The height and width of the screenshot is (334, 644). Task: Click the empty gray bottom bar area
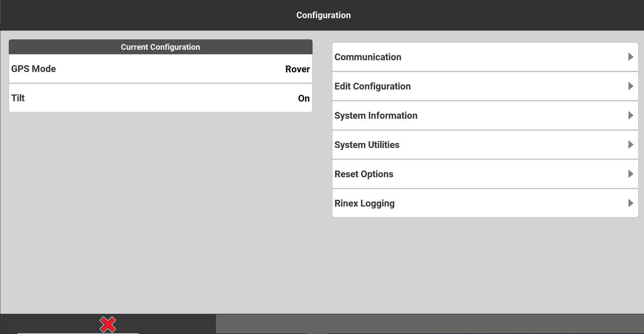click(x=429, y=324)
